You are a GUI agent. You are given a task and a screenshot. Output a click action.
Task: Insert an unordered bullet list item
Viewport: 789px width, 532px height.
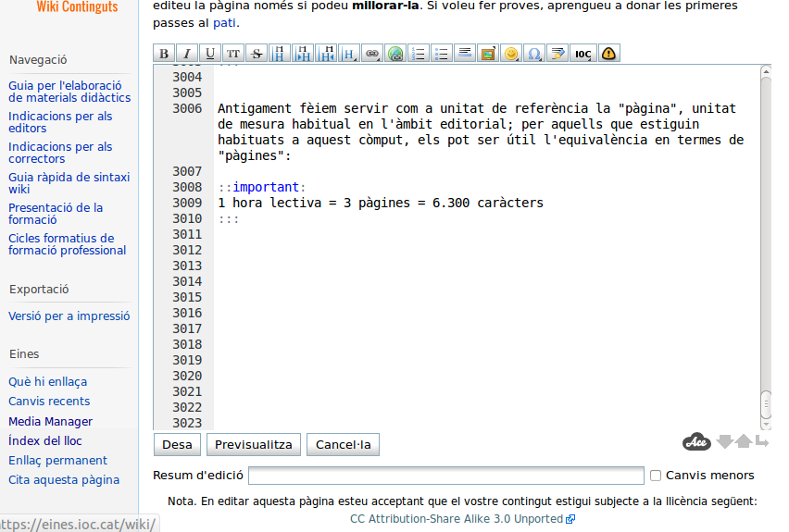442,54
